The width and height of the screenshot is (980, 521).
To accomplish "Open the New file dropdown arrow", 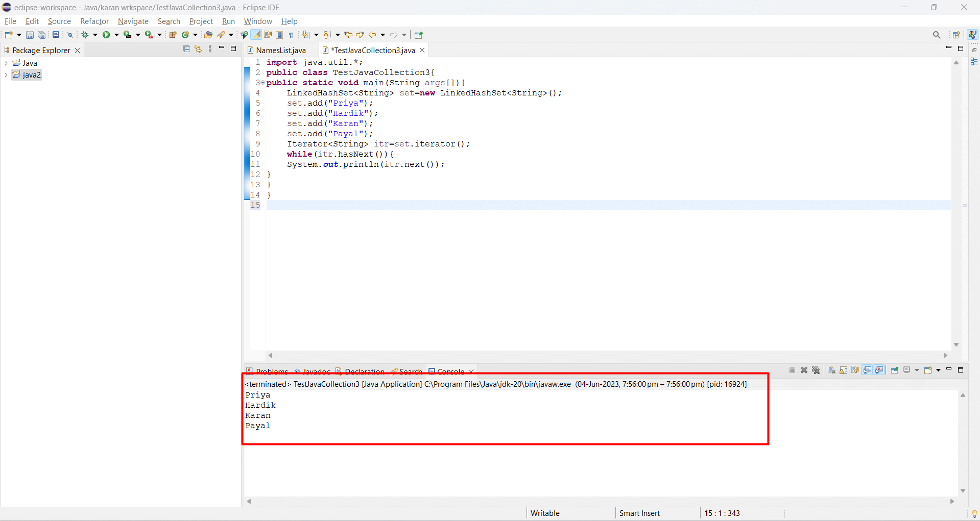I will coord(19,35).
